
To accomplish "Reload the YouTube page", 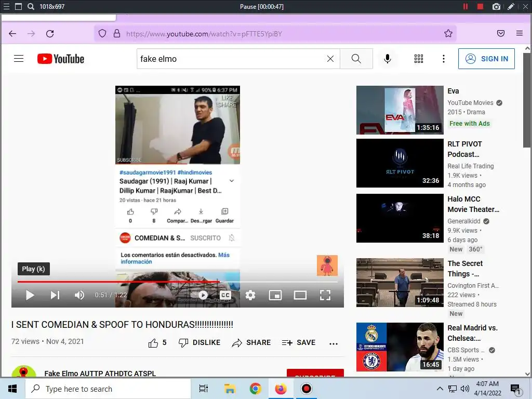I will pos(50,33).
